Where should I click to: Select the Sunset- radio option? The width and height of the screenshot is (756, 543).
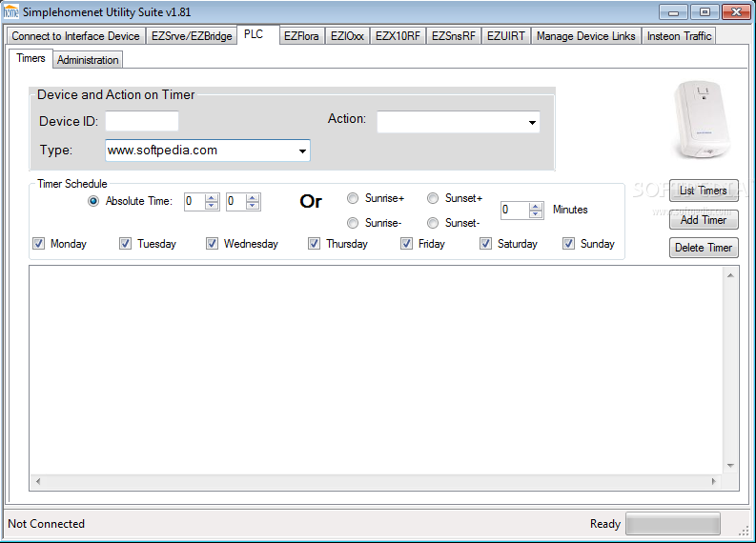click(x=433, y=223)
